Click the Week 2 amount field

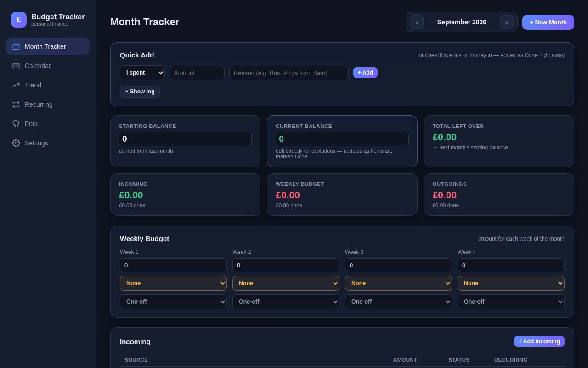click(x=286, y=265)
